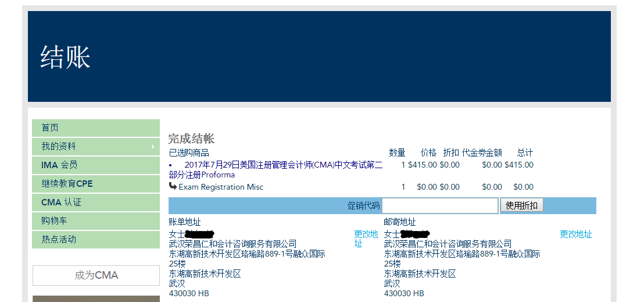Select 我的资料 in the sidebar
Viewport: 644px width, 302px height.
59,147
